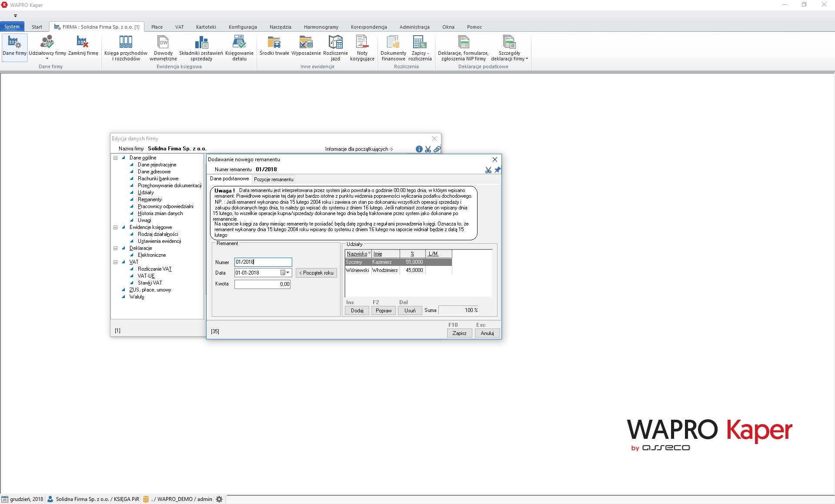835x504 pixels.
Task: Sort by Nazwisko column header
Action: (358, 254)
